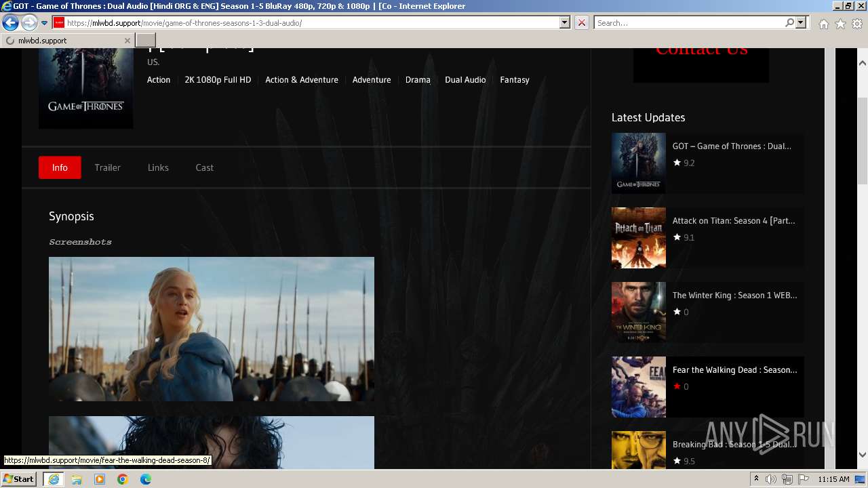Screen dimensions: 868x488
Task: Click the search magnifier icon
Action: pos(789,23)
